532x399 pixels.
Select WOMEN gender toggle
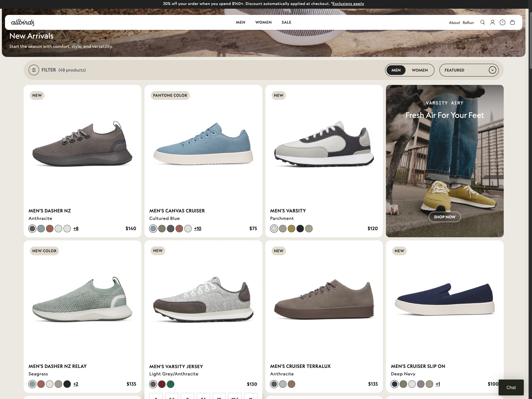tap(420, 70)
